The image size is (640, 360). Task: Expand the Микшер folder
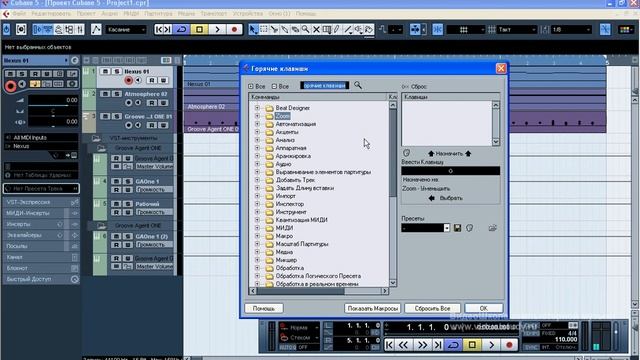pos(257,260)
